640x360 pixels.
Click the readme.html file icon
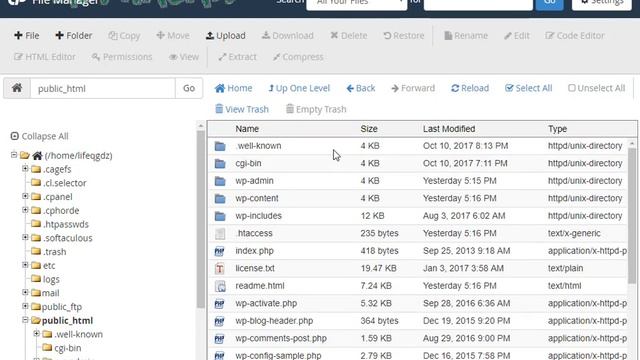220,286
